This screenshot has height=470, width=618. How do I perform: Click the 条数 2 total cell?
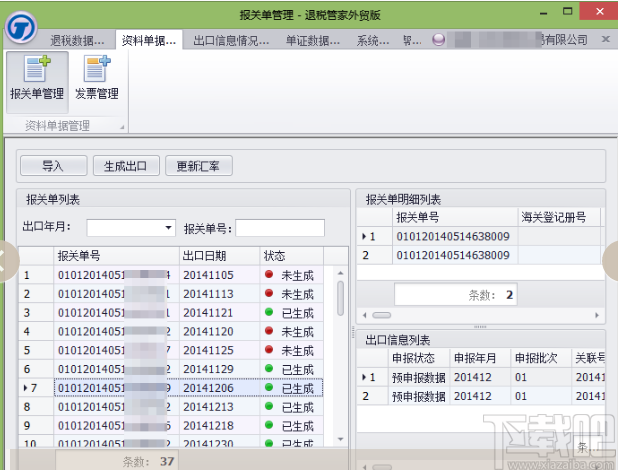coord(456,295)
